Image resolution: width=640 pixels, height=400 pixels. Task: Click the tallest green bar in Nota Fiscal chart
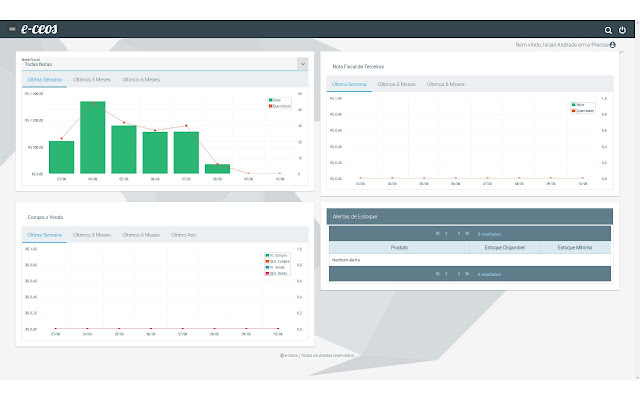pyautogui.click(x=93, y=138)
